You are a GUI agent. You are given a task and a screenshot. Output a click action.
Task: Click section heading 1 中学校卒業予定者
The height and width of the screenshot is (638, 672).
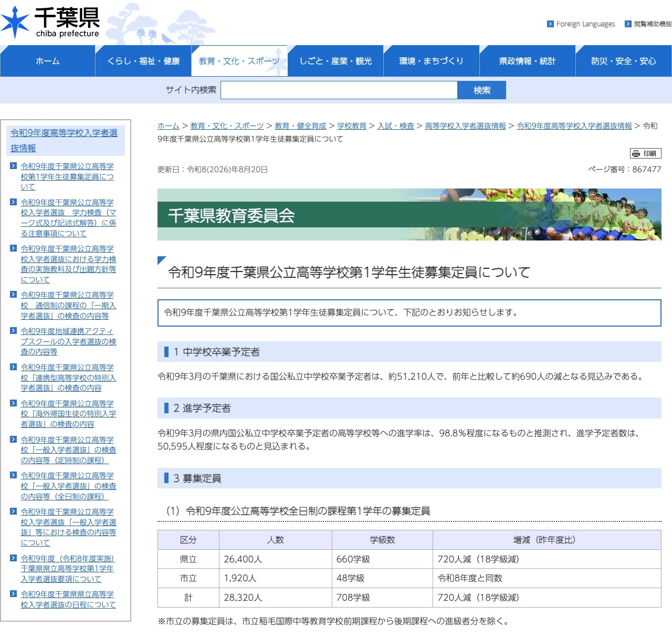409,352
